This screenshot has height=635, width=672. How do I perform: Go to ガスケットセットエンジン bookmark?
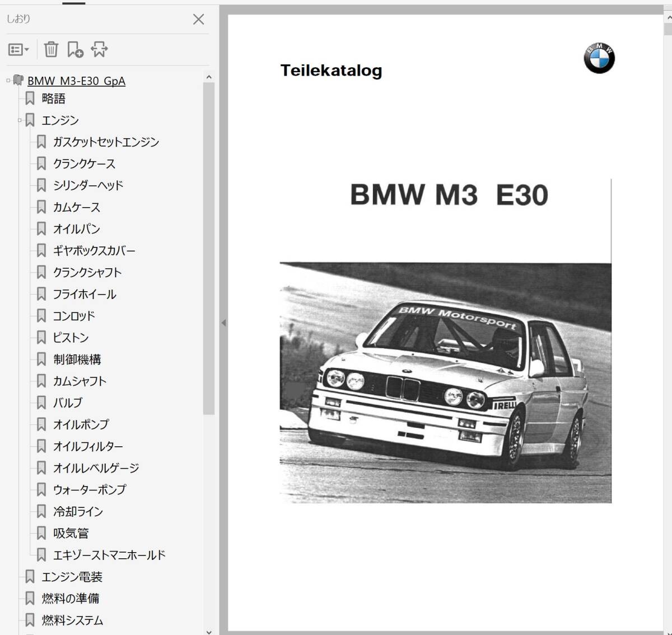tap(106, 142)
